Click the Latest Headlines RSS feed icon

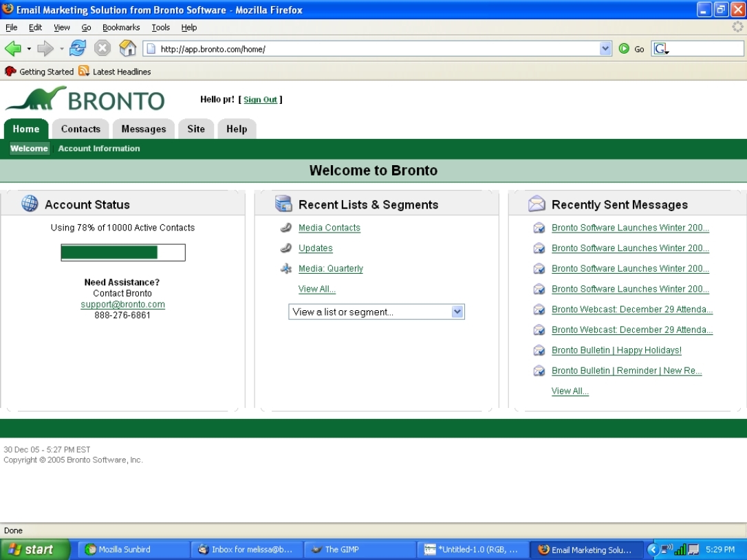click(84, 71)
